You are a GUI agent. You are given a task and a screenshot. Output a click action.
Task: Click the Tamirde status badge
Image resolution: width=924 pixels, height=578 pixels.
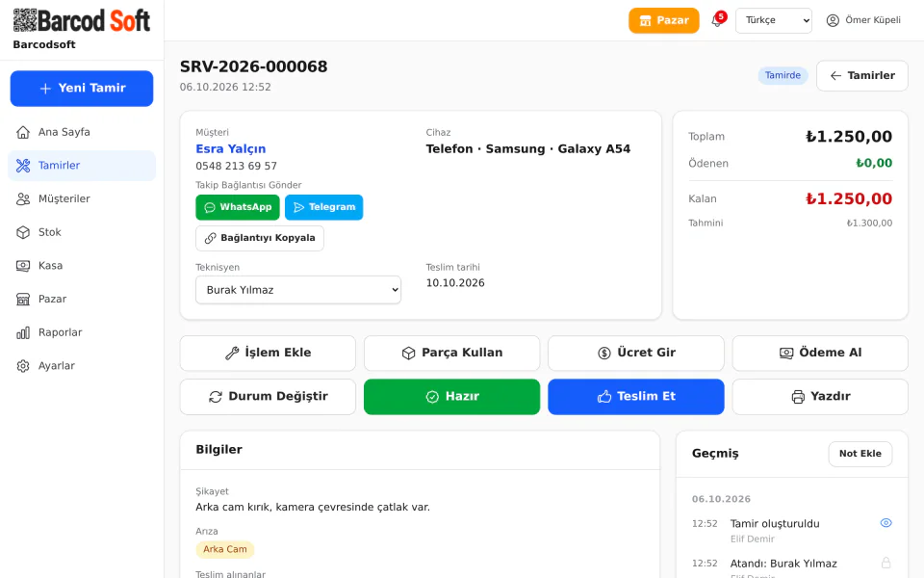(783, 75)
